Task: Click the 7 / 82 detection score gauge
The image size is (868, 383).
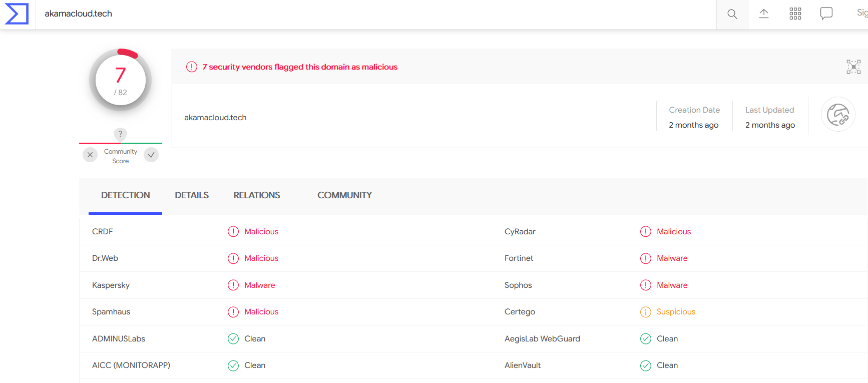Action: coord(120,80)
